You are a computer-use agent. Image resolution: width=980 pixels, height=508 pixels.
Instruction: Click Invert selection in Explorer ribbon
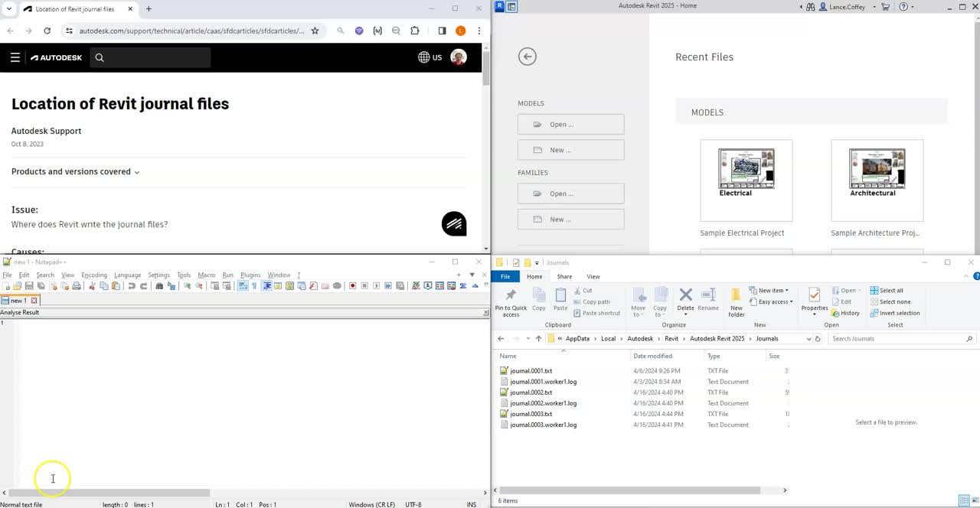coord(895,313)
